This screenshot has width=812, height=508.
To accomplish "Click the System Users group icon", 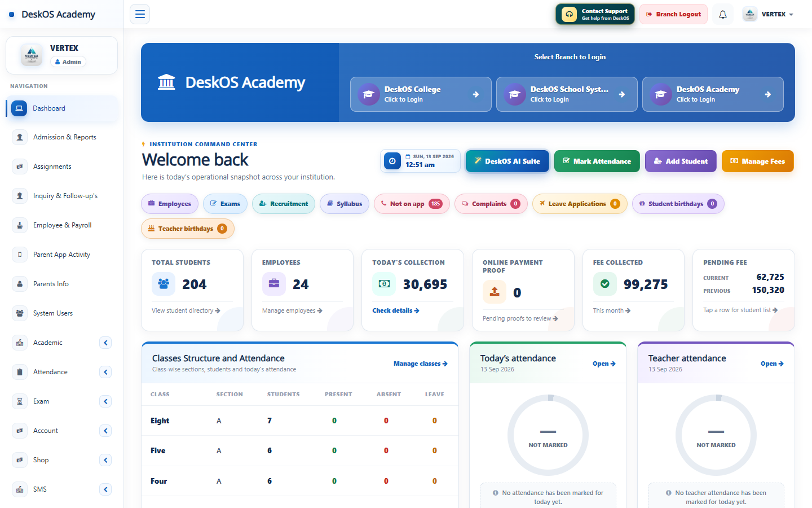I will [x=20, y=313].
